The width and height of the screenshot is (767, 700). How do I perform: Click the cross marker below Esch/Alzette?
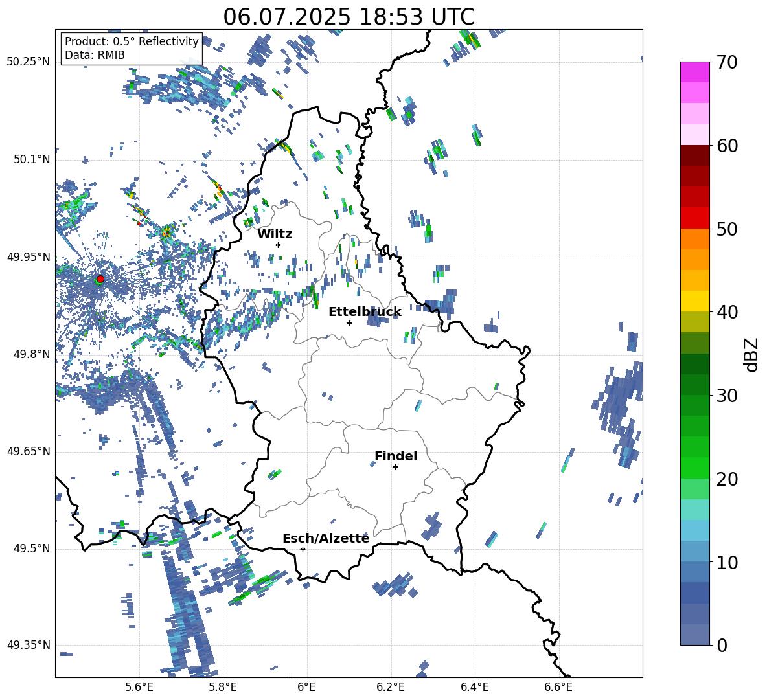(303, 549)
